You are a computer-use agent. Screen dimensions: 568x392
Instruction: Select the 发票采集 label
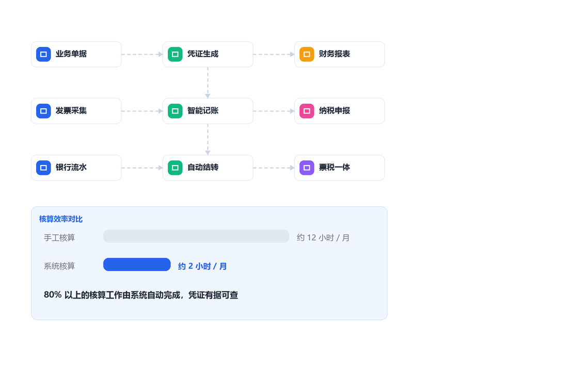click(x=71, y=111)
